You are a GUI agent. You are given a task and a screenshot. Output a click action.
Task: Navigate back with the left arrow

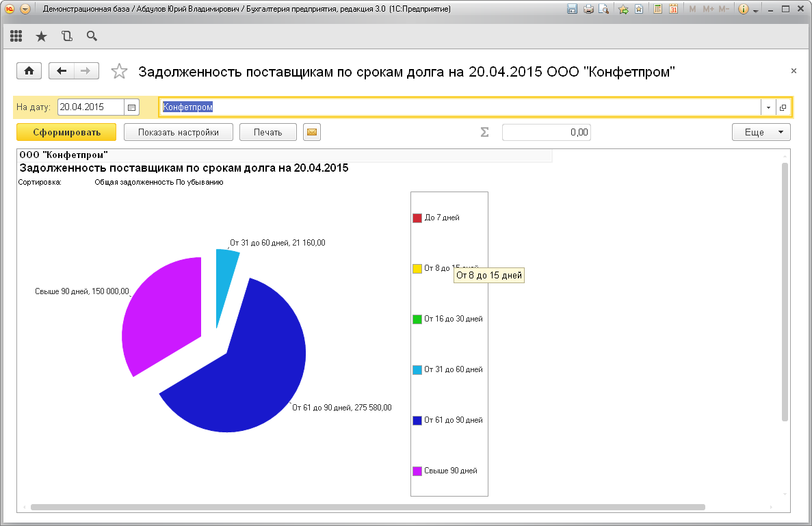pyautogui.click(x=62, y=71)
